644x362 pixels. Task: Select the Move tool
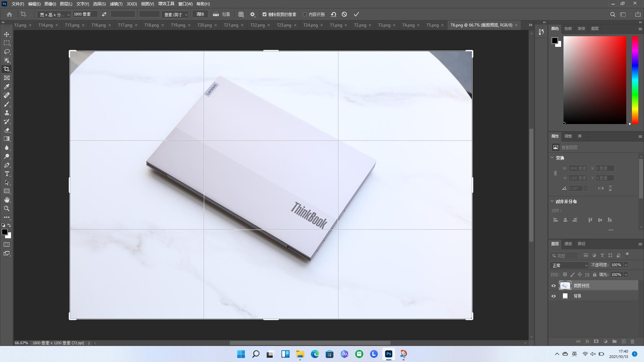[x=7, y=34]
